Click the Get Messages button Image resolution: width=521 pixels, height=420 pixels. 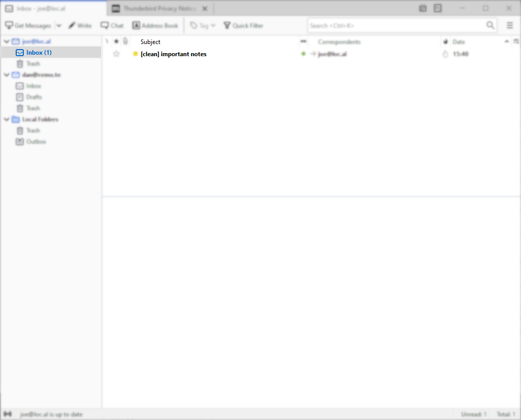pos(28,26)
